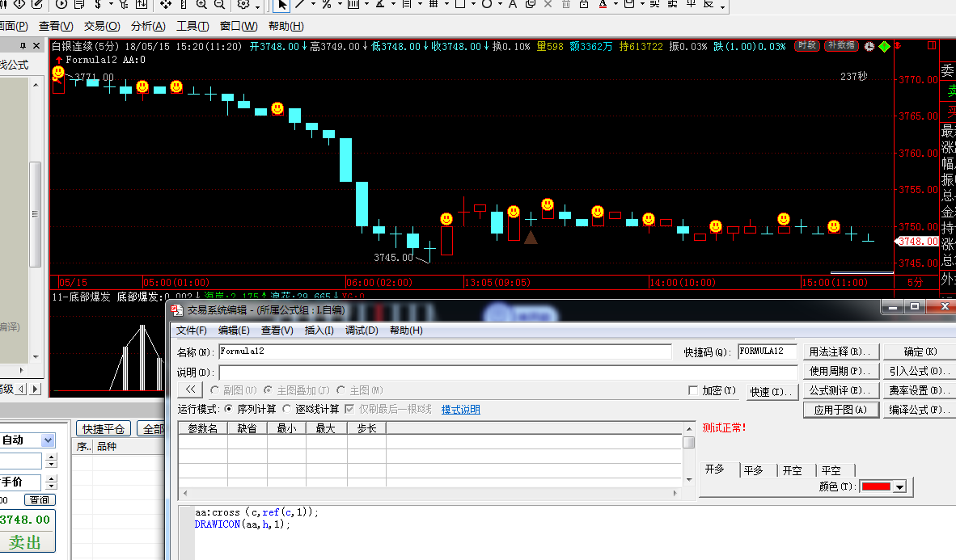Open the gear settings dropdown arrow
This screenshot has width=956, height=560.
(x=257, y=5)
